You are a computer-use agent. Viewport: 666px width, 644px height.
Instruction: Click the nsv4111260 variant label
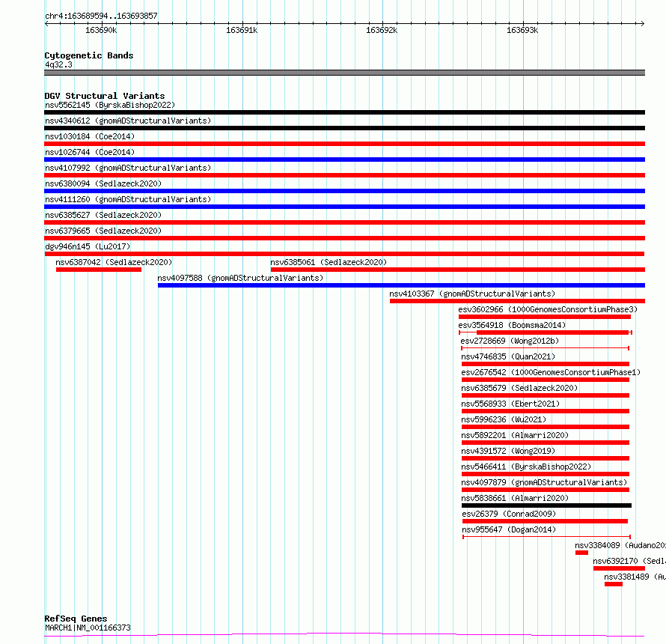pos(128,199)
